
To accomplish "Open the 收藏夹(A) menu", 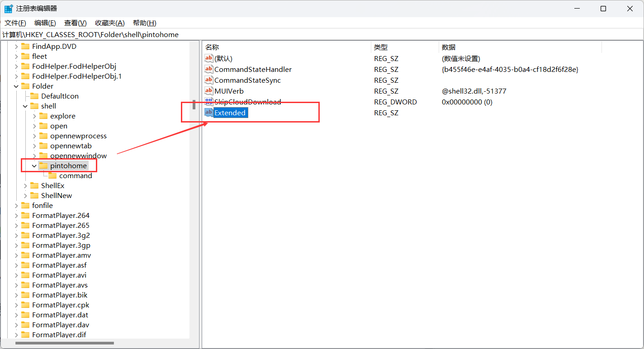I will (110, 23).
